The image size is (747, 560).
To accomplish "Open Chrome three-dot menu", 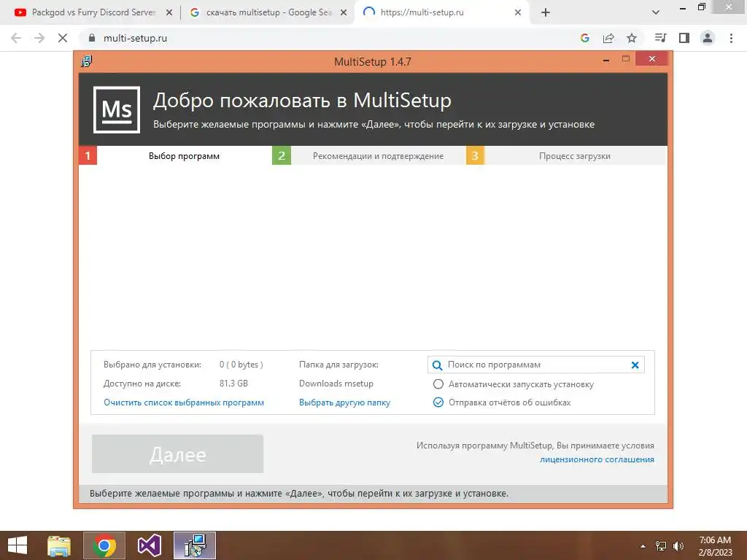I will 731,38.
